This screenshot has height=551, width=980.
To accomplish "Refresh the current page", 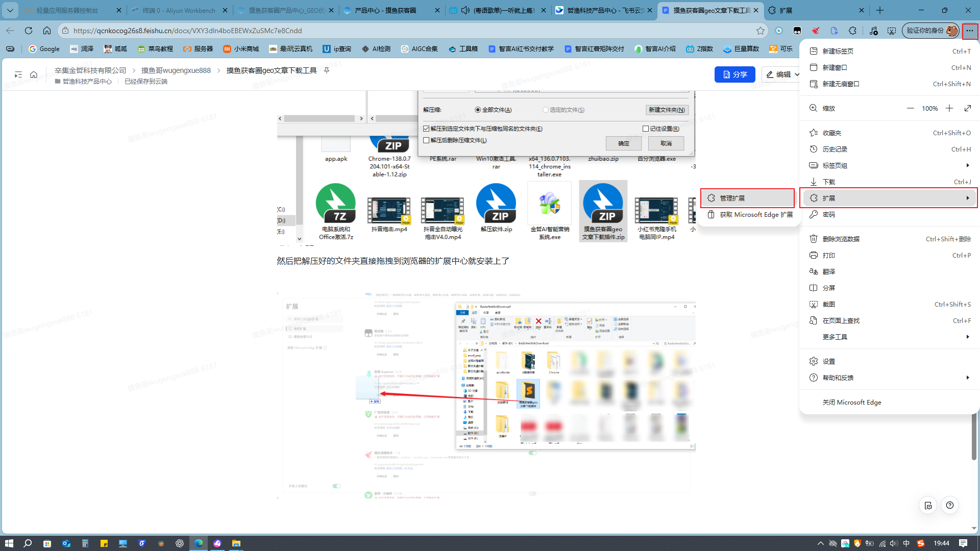I will coord(29,31).
